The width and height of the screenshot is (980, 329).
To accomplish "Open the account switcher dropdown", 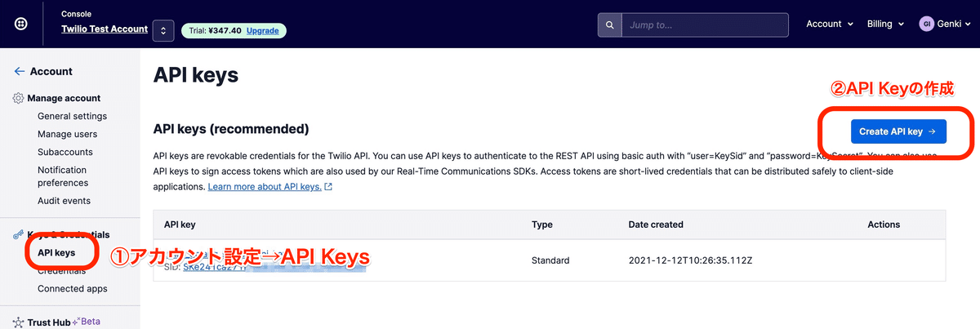I will point(163,30).
